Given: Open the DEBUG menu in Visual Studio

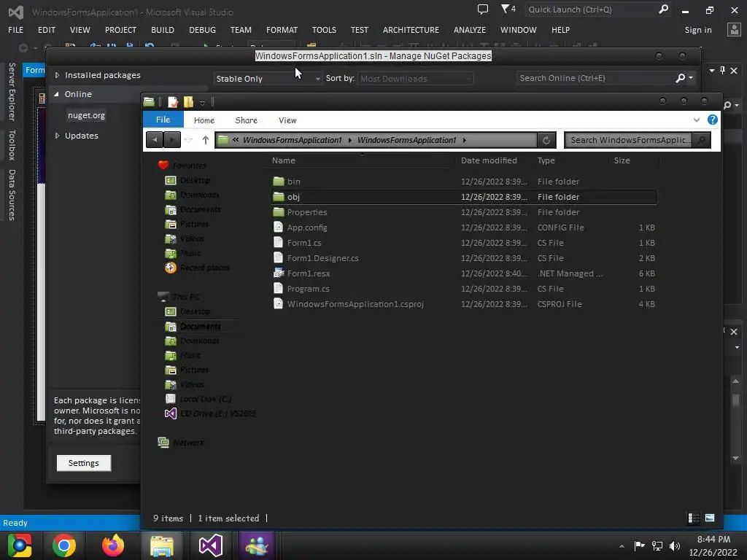Looking at the screenshot, I should click(202, 29).
